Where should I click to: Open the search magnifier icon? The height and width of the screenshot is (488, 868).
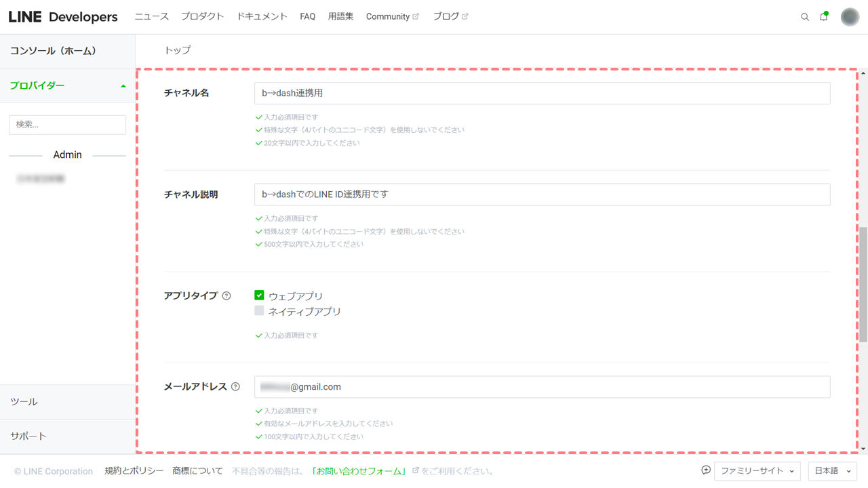pyautogui.click(x=805, y=17)
